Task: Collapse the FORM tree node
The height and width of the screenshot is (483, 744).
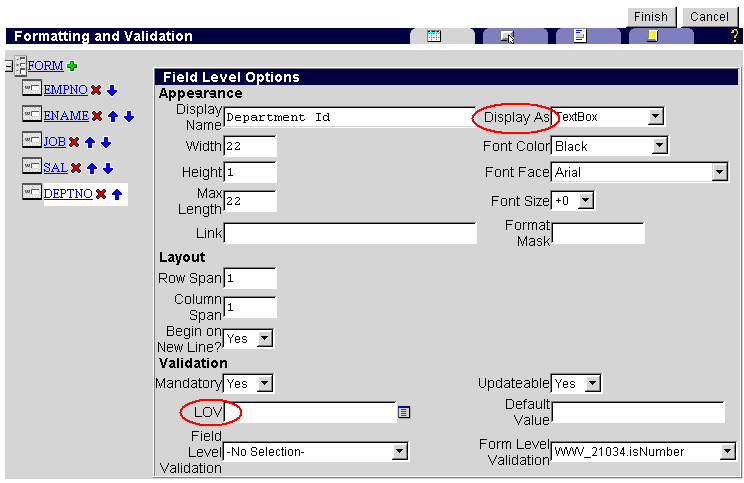Action: 8,66
